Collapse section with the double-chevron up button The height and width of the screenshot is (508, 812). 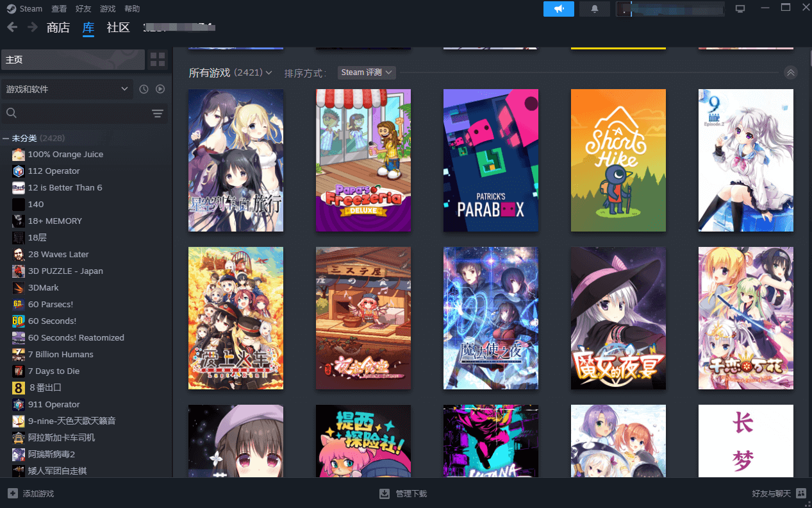click(x=791, y=72)
